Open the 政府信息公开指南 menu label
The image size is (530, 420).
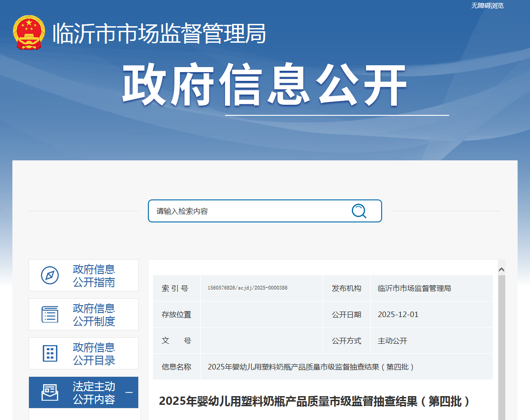point(94,276)
